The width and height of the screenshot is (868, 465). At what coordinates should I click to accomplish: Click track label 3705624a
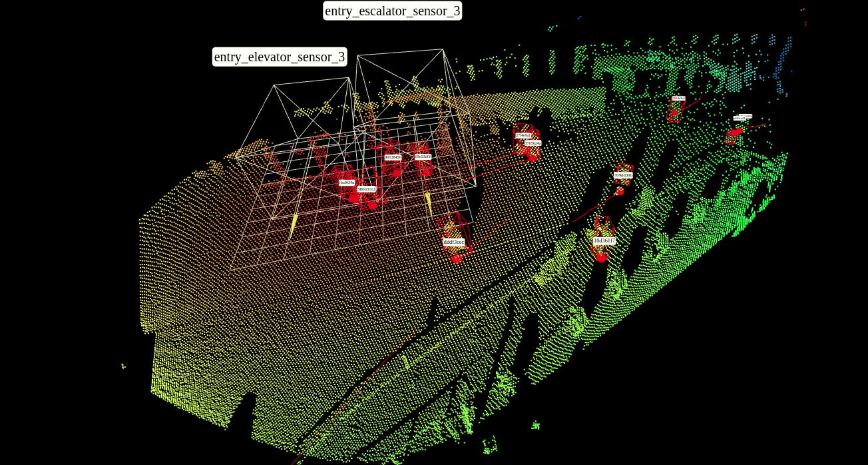[533, 143]
